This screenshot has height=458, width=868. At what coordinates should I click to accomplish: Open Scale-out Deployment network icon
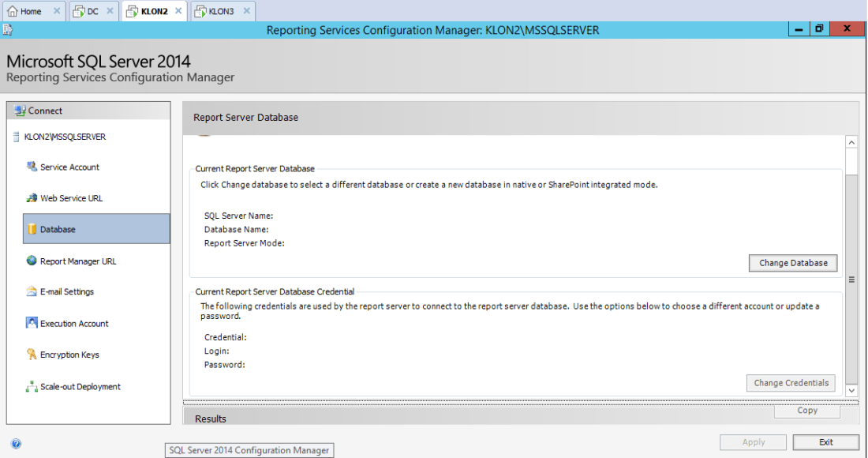point(32,386)
